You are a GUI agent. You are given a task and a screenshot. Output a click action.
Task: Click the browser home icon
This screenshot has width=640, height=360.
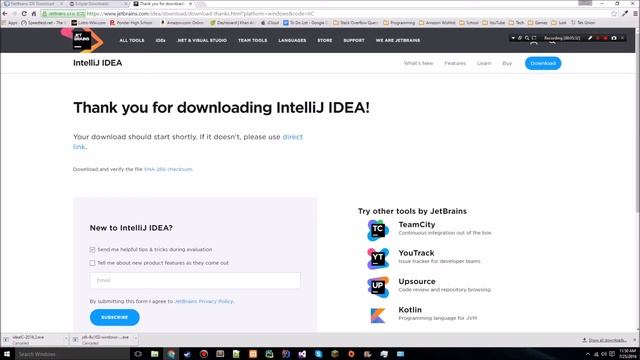pos(34,13)
